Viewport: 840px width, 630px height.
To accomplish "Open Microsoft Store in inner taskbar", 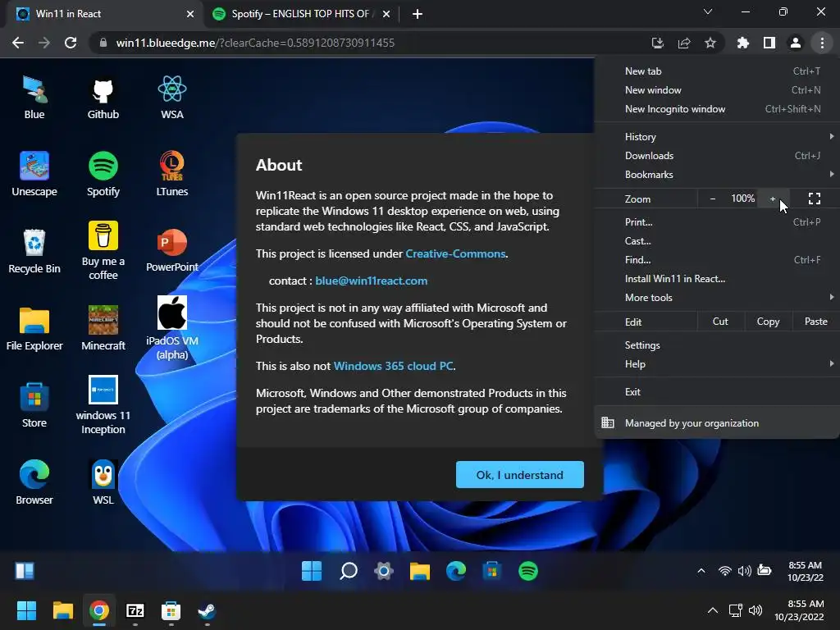I will 492,571.
